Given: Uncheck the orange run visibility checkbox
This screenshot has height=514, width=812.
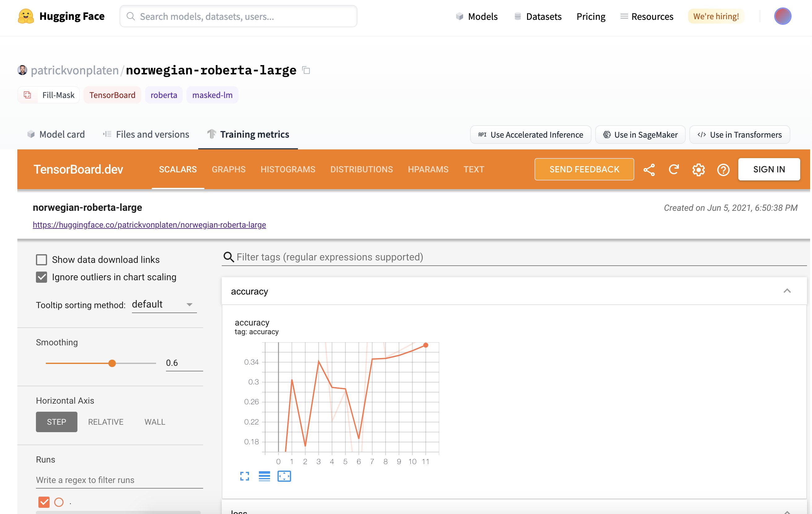Looking at the screenshot, I should 44,502.
